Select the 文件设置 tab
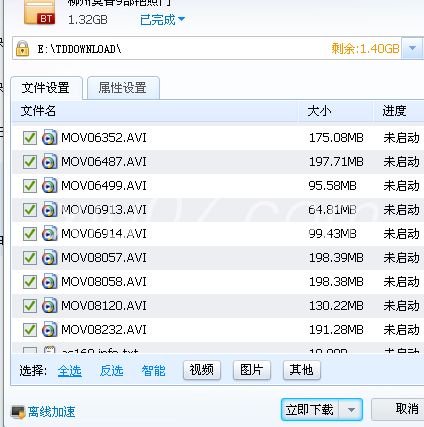The image size is (424, 427). [x=46, y=88]
